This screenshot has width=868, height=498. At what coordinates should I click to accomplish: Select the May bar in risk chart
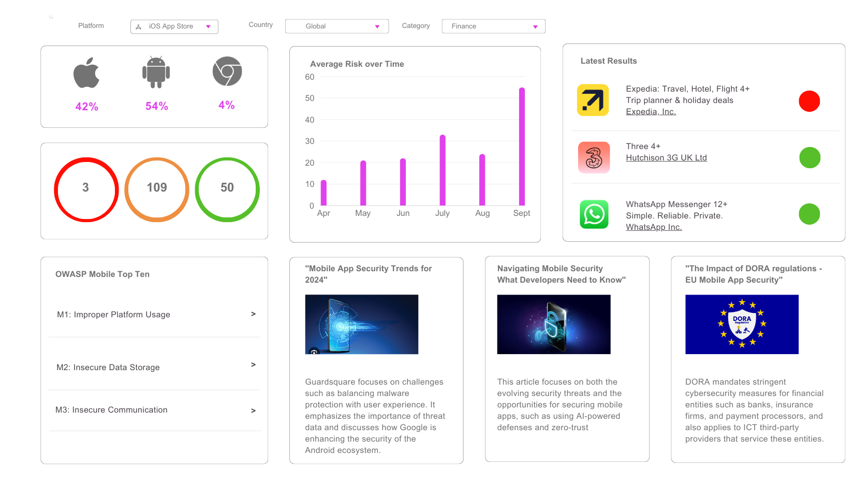coord(363,183)
